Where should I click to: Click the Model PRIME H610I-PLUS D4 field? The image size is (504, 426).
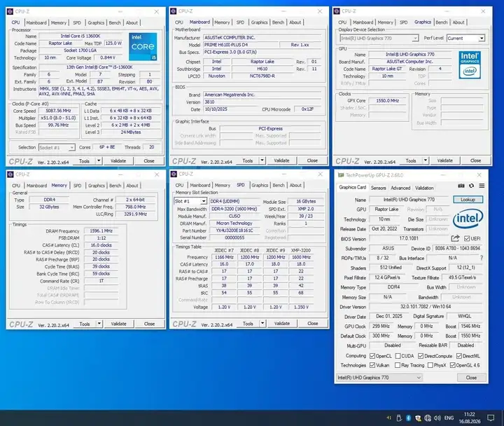click(x=240, y=45)
